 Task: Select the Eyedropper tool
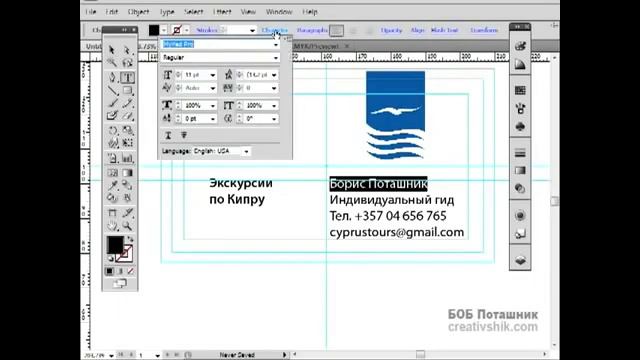(x=112, y=186)
